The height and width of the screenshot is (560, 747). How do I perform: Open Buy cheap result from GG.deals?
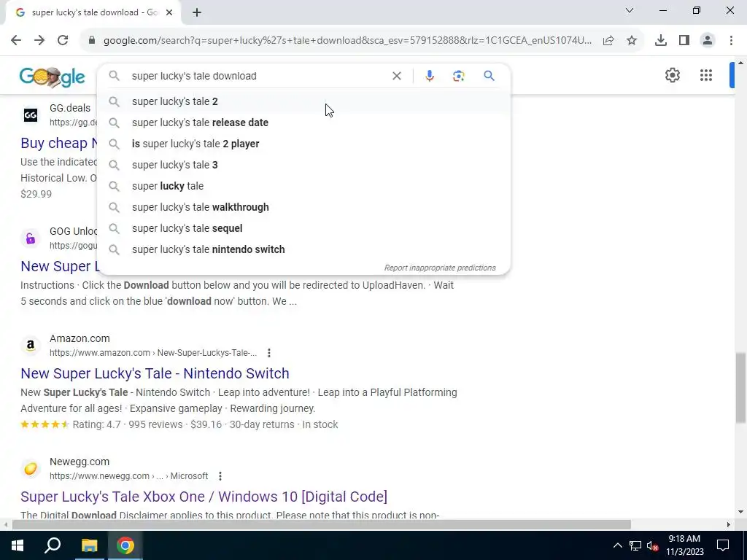pyautogui.click(x=59, y=143)
